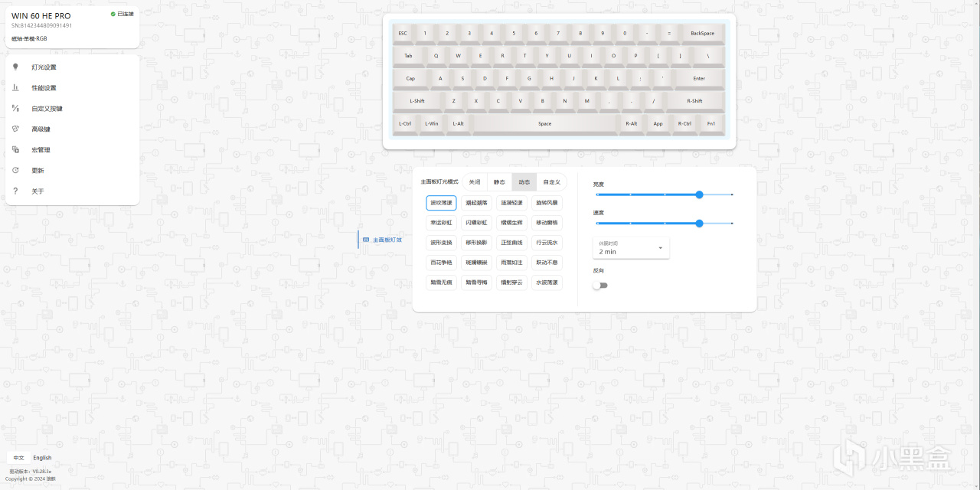Choose the 波纹荡漾 lighting effect
The image size is (980, 490).
point(441,203)
